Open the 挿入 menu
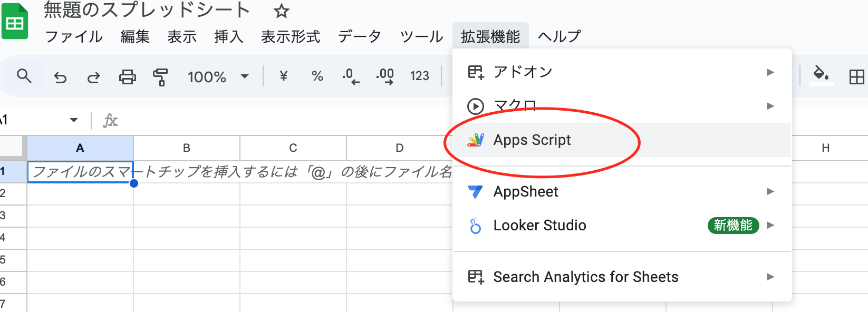Viewport: 868px width, 312px height. 229,36
